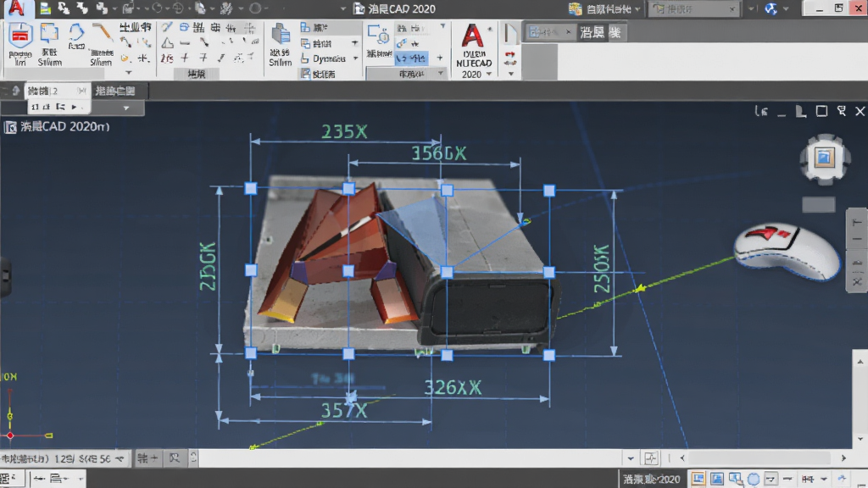The width and height of the screenshot is (868, 488).
Task: Click the tall page icon right of NUTECAD
Action: pos(509,33)
